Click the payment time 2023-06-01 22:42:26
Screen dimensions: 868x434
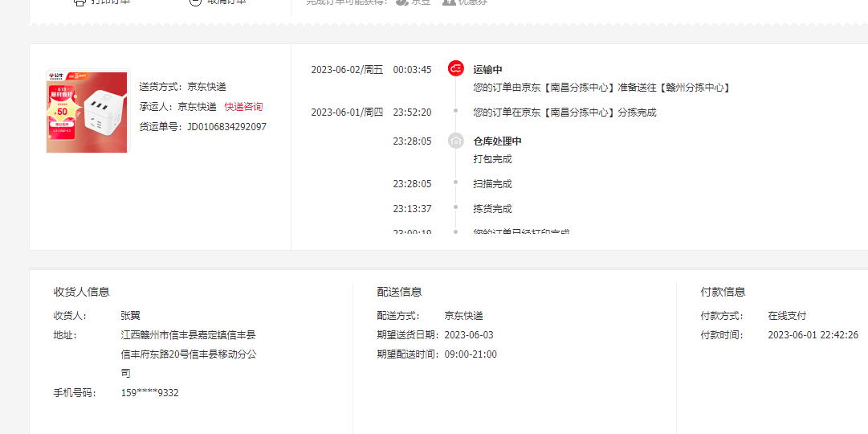(813, 335)
